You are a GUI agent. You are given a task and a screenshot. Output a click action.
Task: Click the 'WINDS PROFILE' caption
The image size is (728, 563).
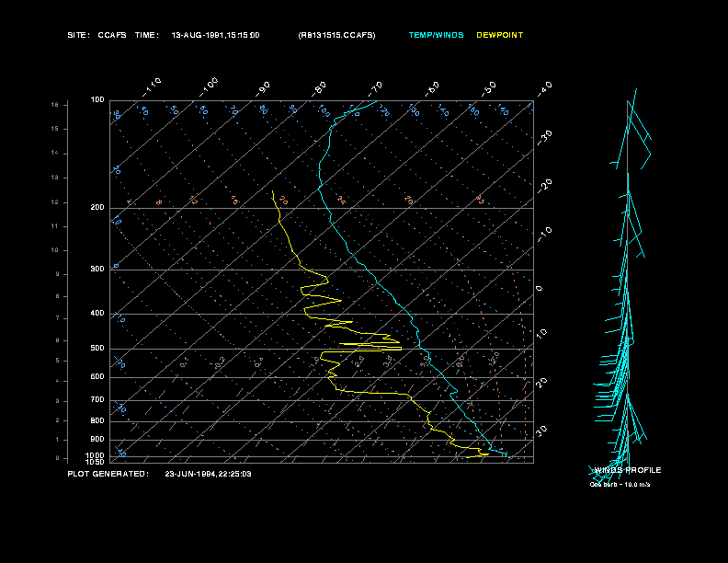(628, 470)
